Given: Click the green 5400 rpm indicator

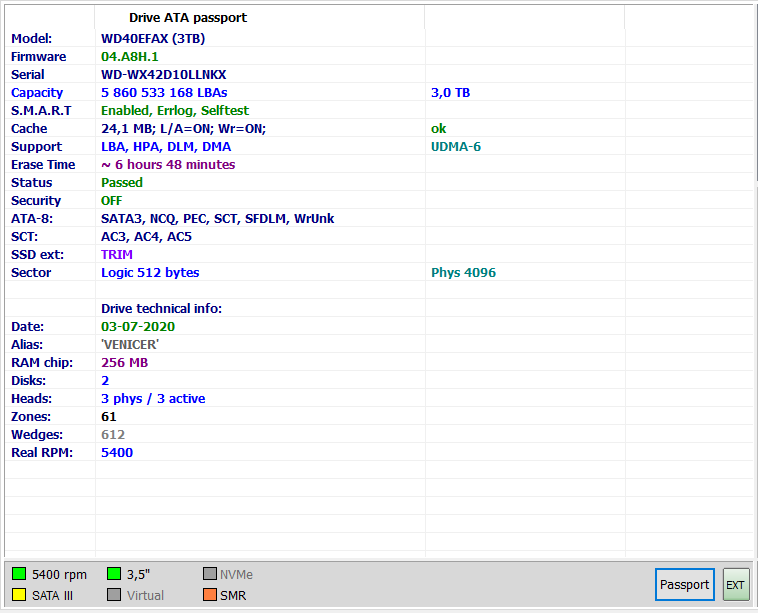Looking at the screenshot, I should pos(19,574).
